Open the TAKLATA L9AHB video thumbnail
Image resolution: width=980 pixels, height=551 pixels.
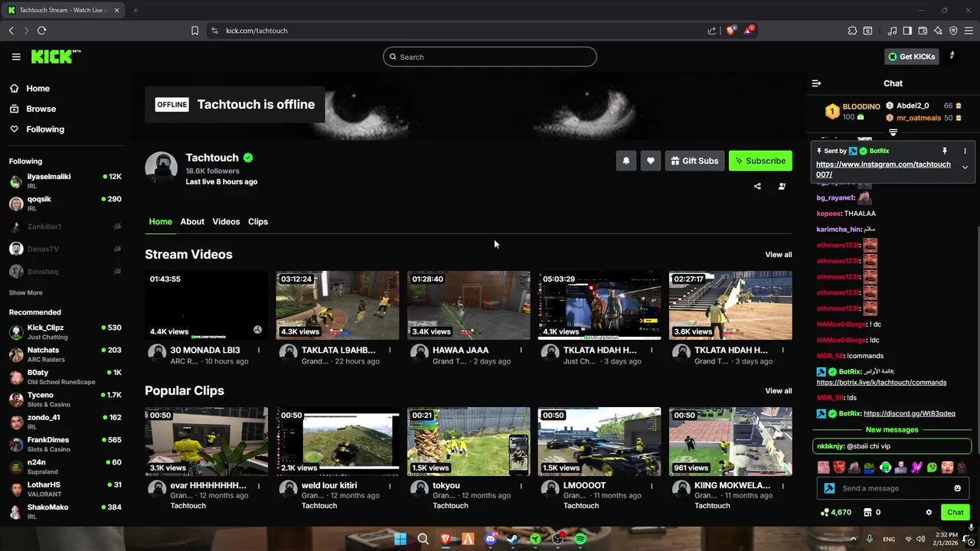(338, 305)
